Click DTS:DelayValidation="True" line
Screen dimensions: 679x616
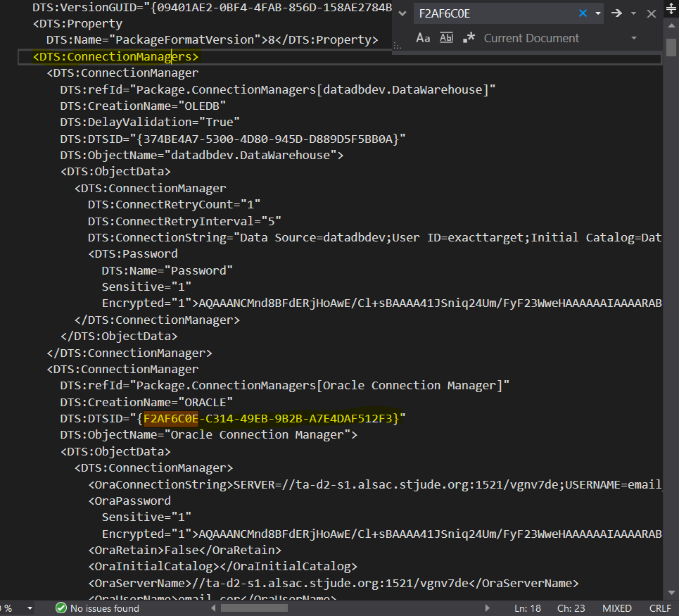coord(150,122)
